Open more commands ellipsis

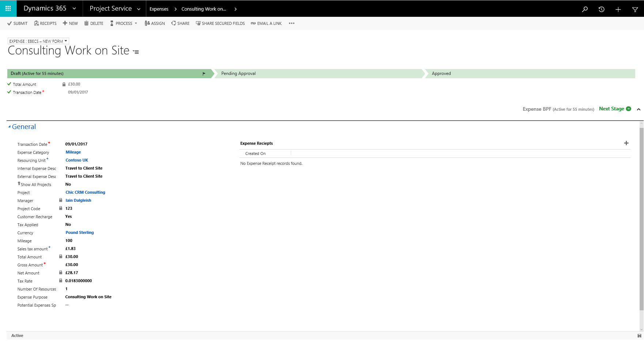coord(291,23)
